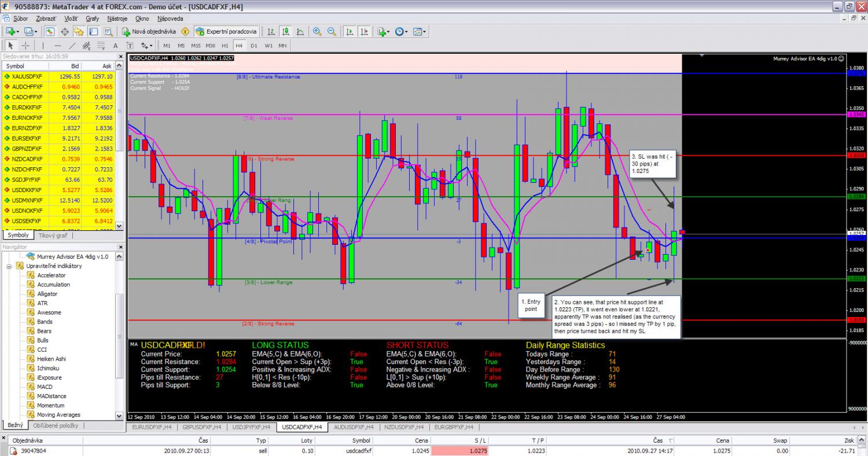Select the MACD indicator in Navigator
Viewport: 868px width, 456px height.
(45, 387)
